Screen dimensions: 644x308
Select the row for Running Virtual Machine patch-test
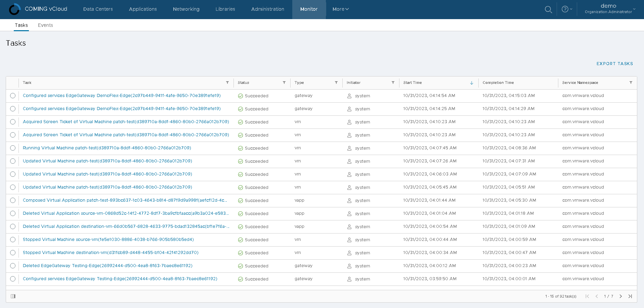coord(12,148)
